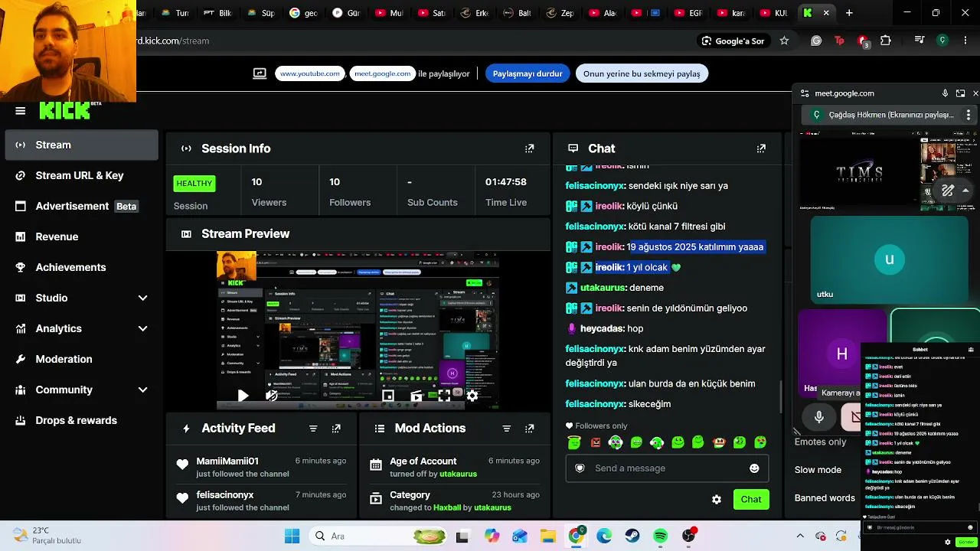Go to Stream URL & Key
The image size is (980, 551).
[x=82, y=175]
